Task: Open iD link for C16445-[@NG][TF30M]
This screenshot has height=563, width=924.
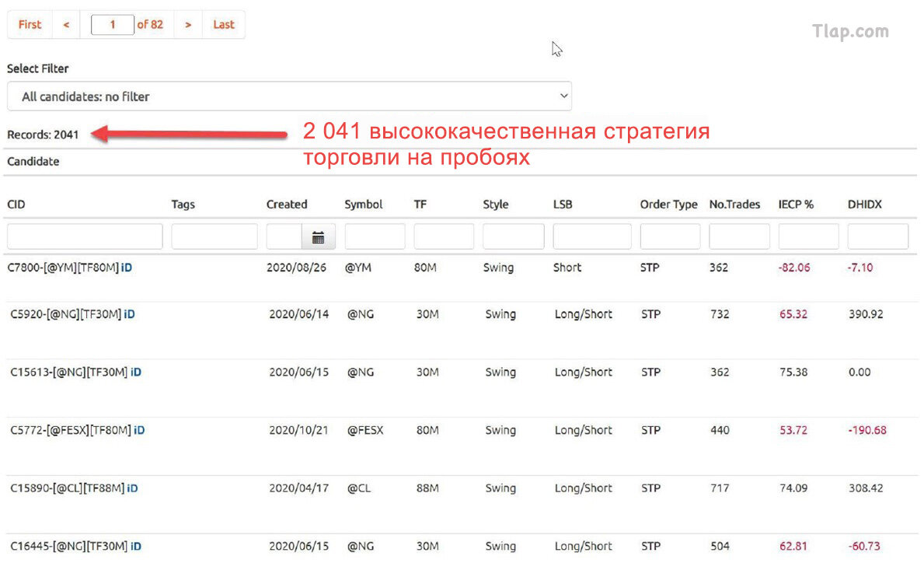Action: 135,547
